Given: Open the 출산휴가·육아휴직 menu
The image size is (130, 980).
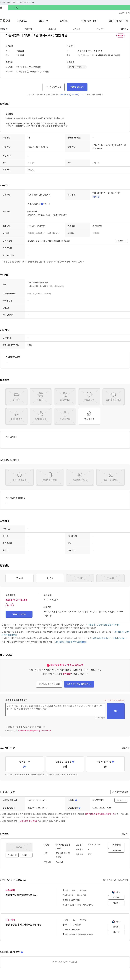Looking at the screenshot, I should 118,21.
